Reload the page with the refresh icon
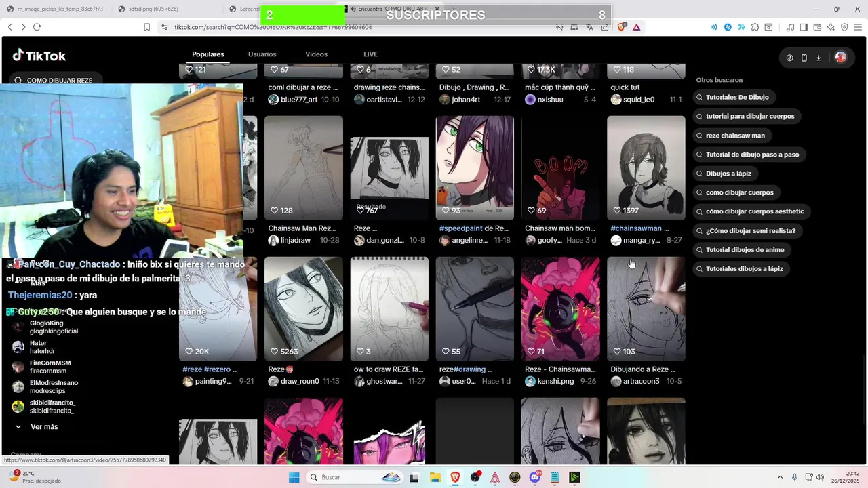The image size is (868, 488). (37, 27)
